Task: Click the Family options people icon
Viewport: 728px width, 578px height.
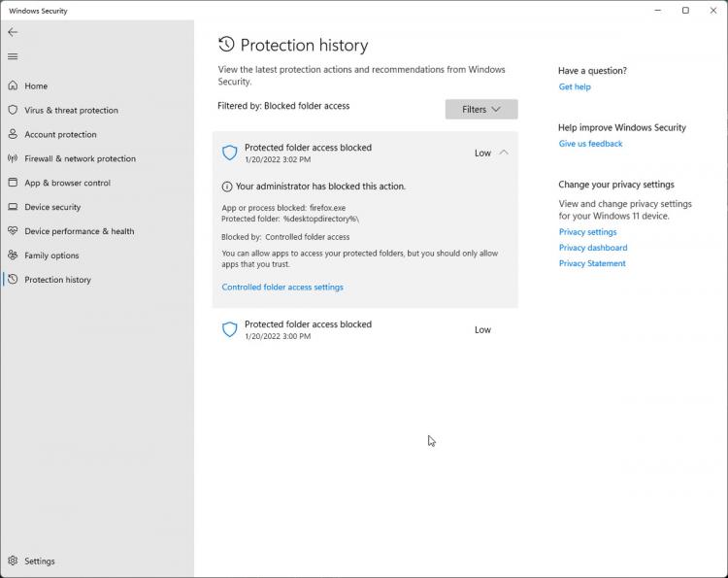Action: [13, 255]
